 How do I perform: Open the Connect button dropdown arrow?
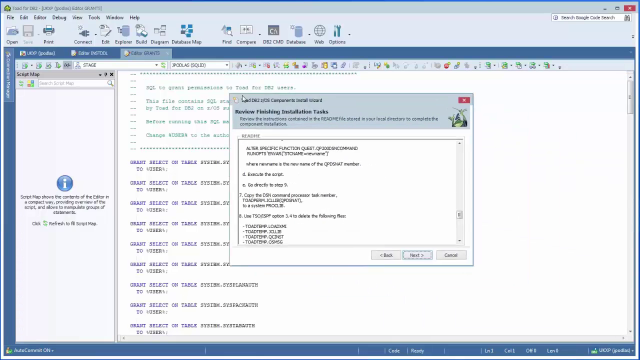click(x=96, y=34)
